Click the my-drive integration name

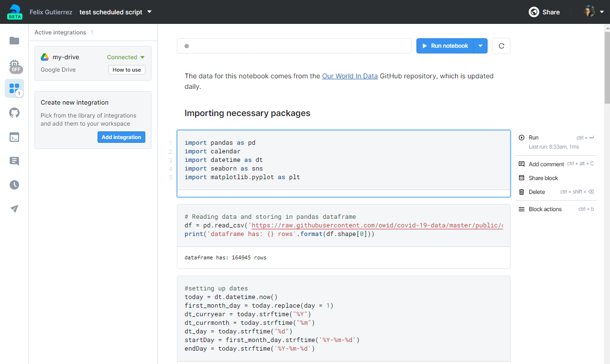66,57
